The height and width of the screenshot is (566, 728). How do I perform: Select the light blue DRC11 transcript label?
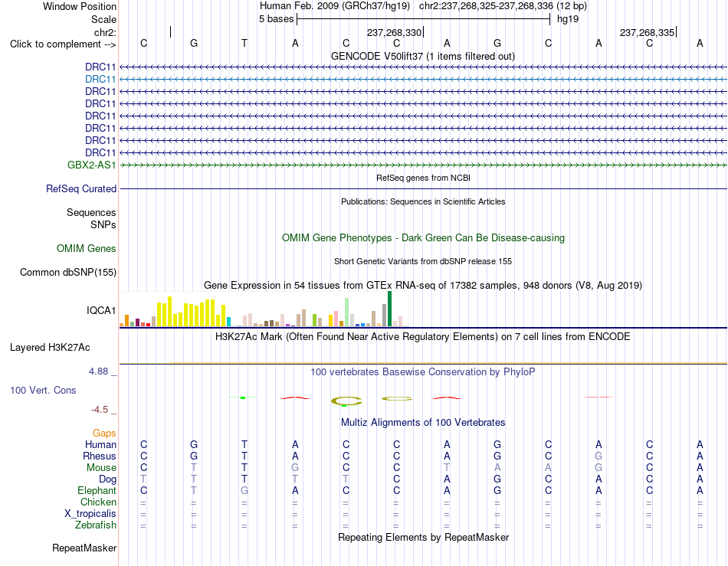[x=100, y=79]
